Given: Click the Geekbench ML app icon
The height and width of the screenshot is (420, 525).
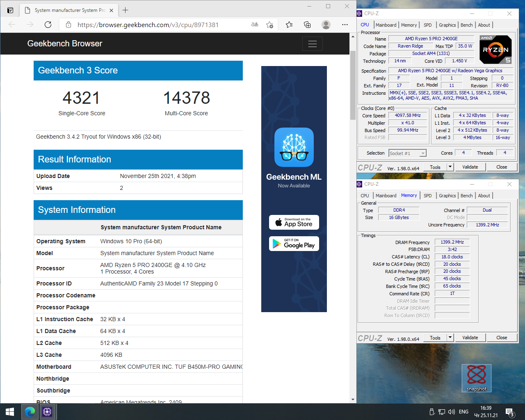Looking at the screenshot, I should tap(294, 147).
